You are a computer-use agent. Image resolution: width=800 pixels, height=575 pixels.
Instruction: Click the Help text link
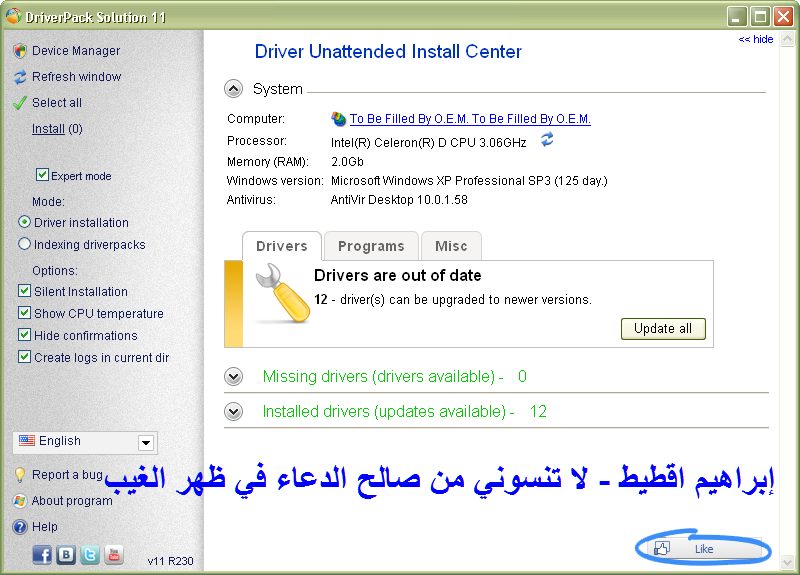pyautogui.click(x=44, y=527)
